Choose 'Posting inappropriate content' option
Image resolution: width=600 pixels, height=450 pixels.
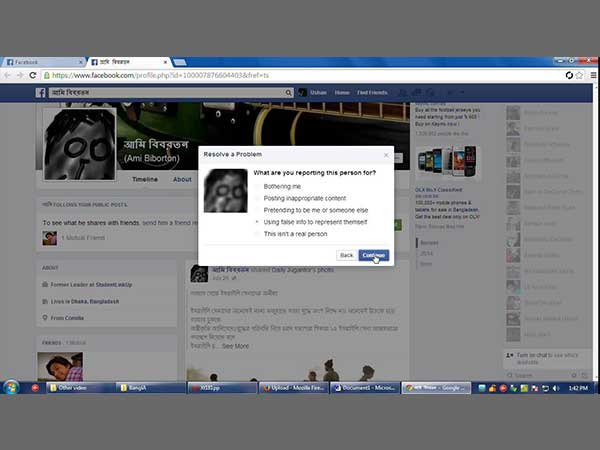point(258,198)
